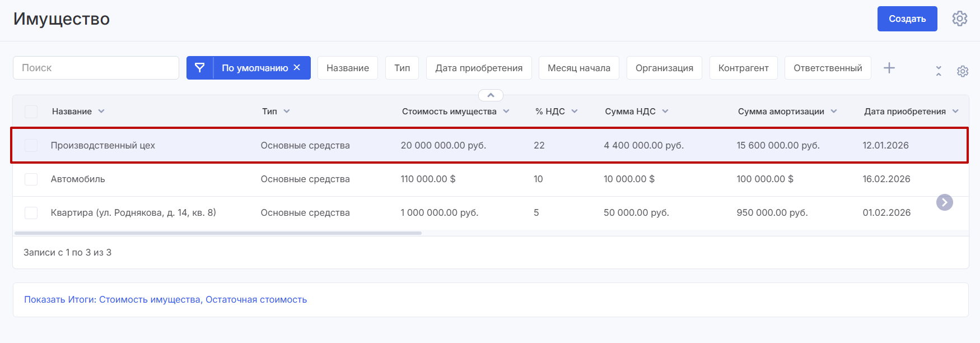Remove the По умолчанию filter with X
Viewport: 980px width, 343px height.
click(x=297, y=68)
